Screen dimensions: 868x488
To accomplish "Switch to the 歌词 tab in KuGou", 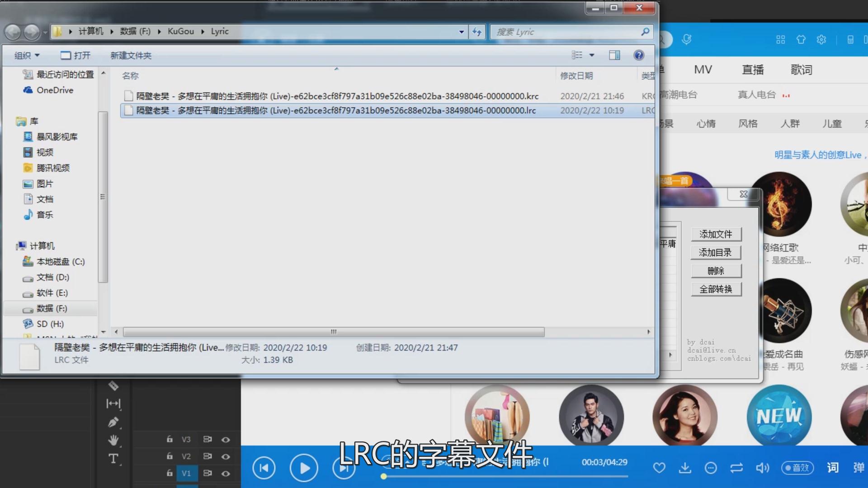I will point(802,70).
